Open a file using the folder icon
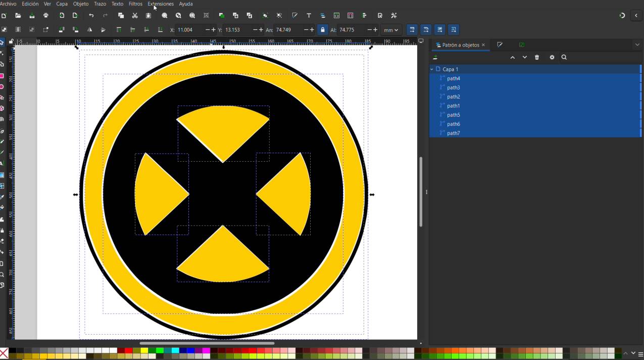The height and width of the screenshot is (360, 644). click(18, 16)
